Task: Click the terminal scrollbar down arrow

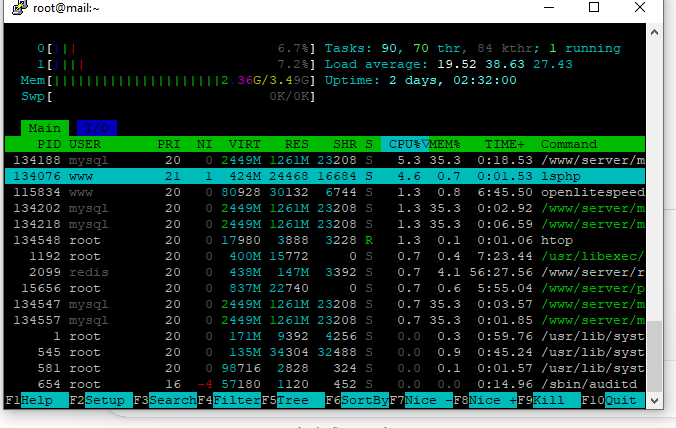Action: 654,400
